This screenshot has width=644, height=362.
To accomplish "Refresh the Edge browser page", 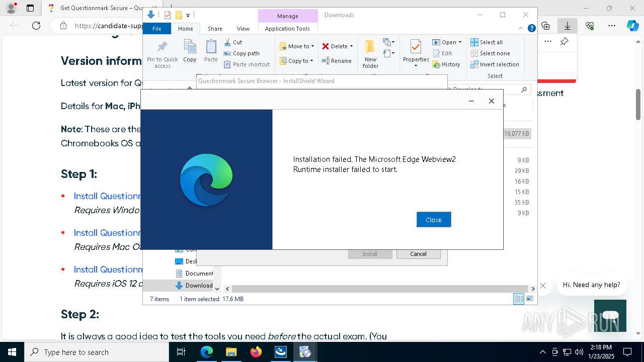I will pos(36,26).
